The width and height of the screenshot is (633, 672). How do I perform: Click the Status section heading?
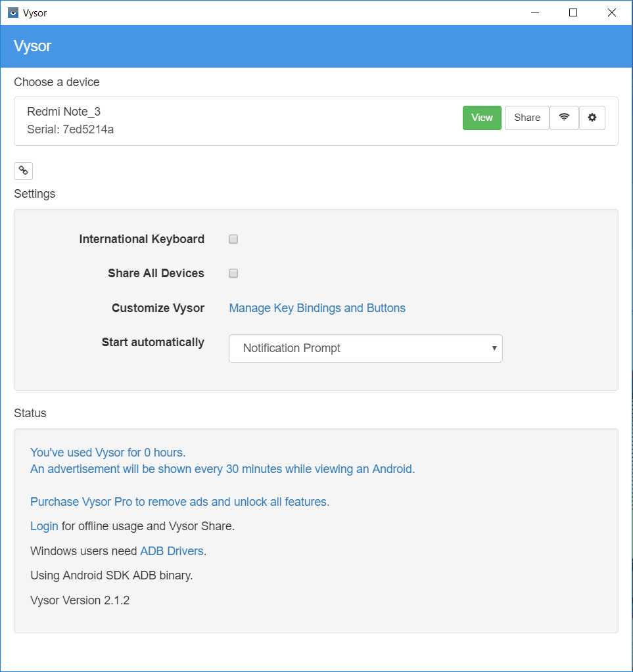pos(30,413)
